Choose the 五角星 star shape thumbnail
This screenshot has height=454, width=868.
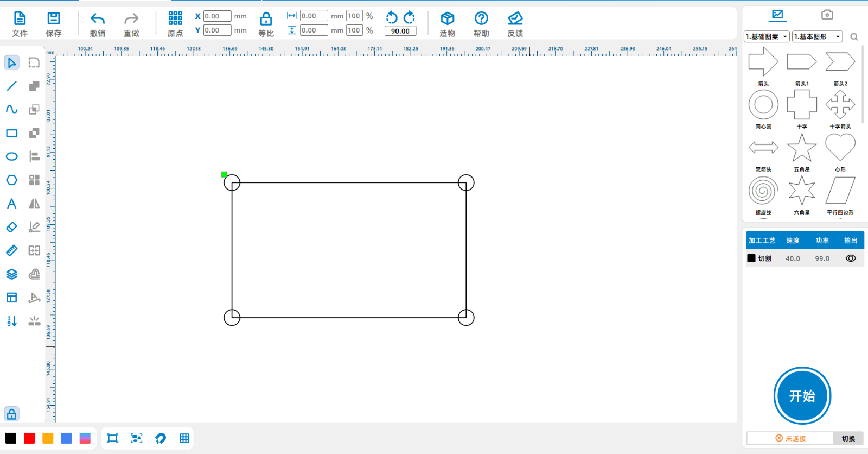(x=801, y=148)
